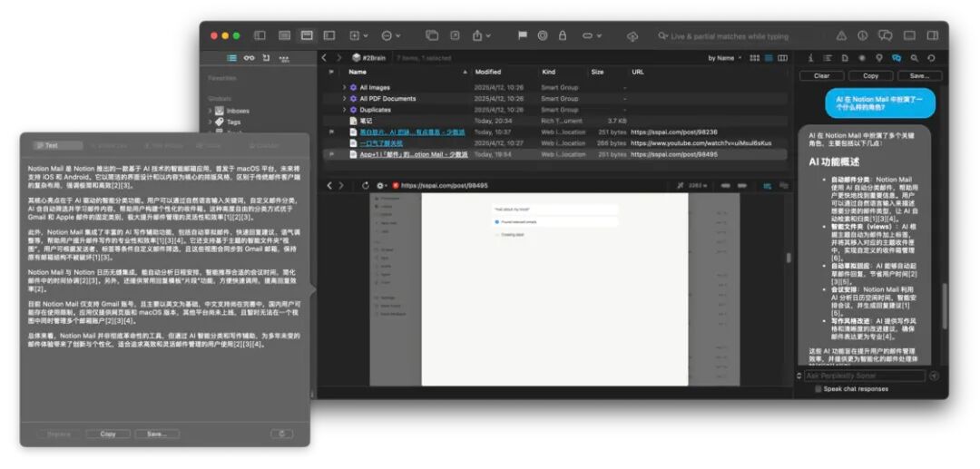Toggle the flag toolbar icon
This screenshot has width=980, height=469.
pyautogui.click(x=523, y=35)
